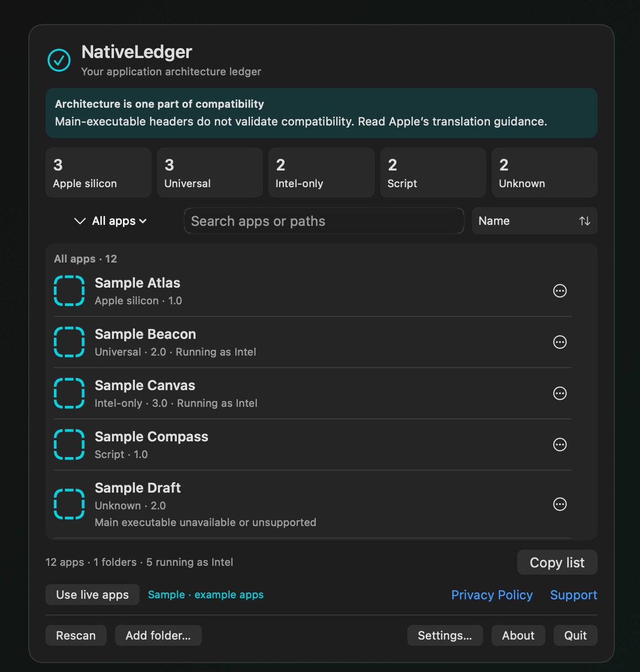Open the All apps filter dropdown
The width and height of the screenshot is (640, 672).
click(110, 221)
